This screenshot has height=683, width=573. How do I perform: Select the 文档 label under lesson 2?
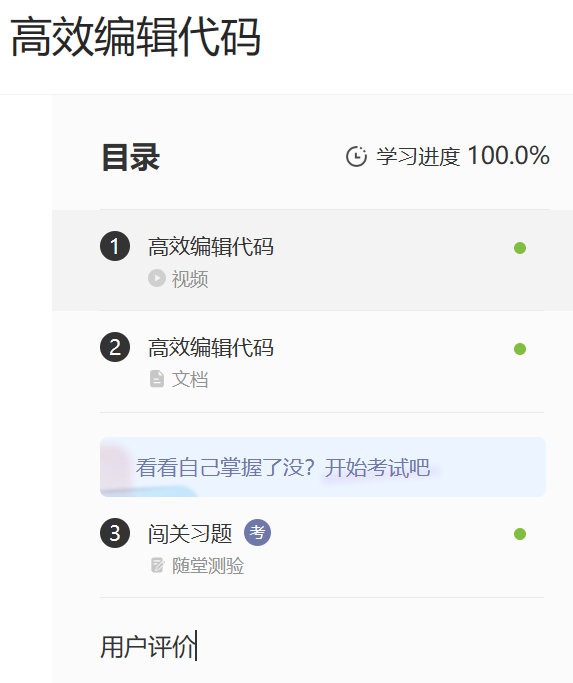[x=190, y=379]
